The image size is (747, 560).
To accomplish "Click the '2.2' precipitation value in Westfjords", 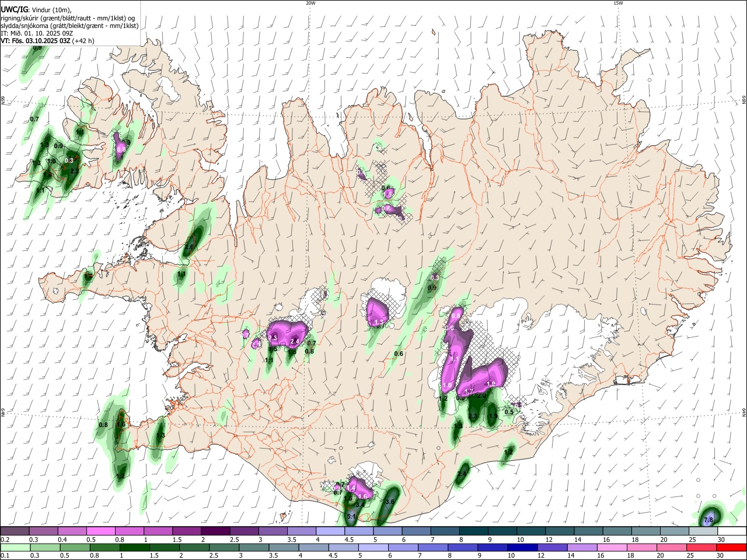I will [74, 171].
